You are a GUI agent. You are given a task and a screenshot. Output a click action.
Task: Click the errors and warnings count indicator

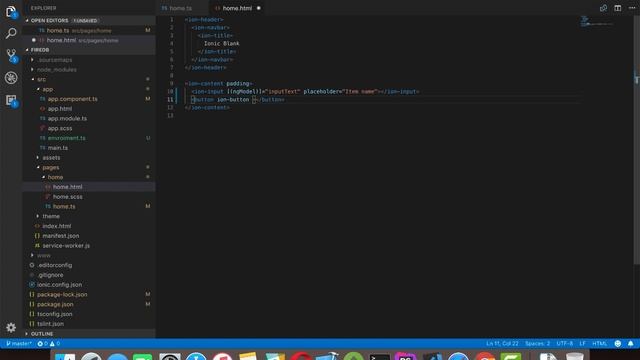[x=49, y=344]
